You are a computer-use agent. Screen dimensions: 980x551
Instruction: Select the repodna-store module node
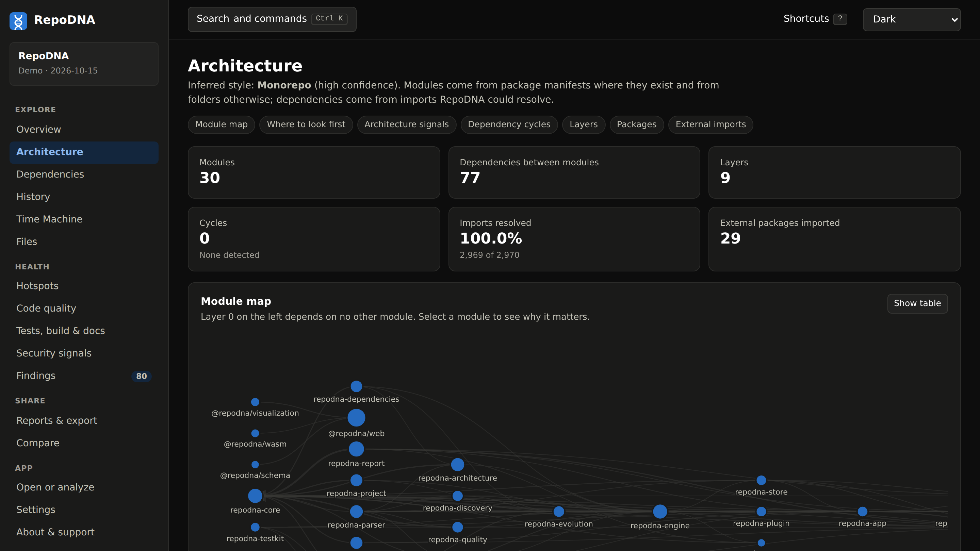[x=761, y=480]
